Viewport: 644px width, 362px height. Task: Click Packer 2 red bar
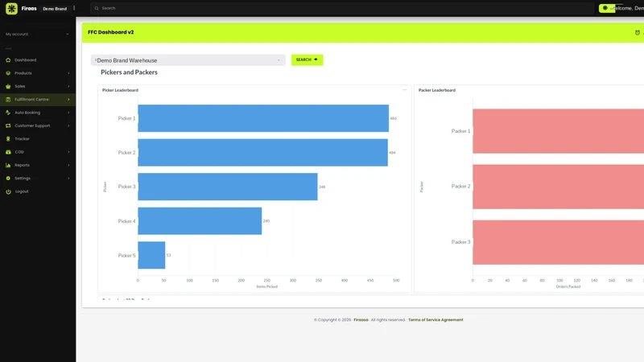pyautogui.click(x=558, y=187)
